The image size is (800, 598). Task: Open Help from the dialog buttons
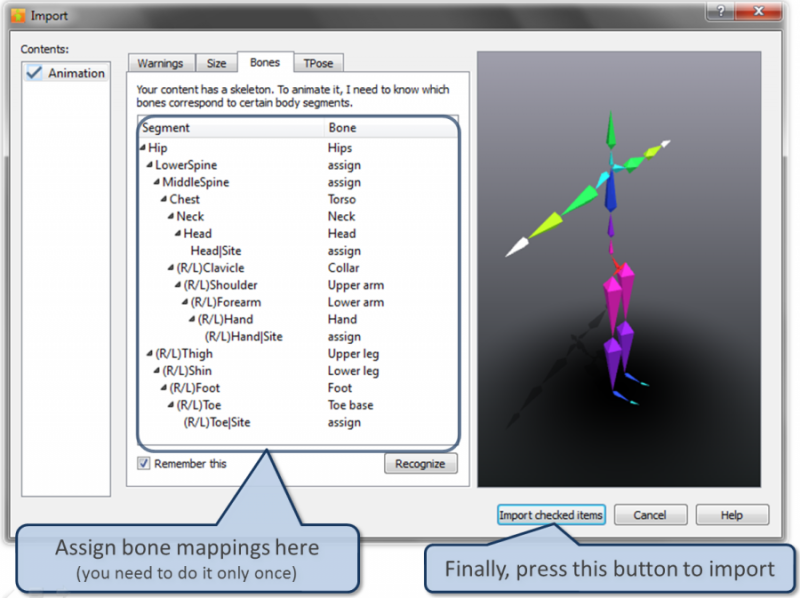(x=732, y=515)
